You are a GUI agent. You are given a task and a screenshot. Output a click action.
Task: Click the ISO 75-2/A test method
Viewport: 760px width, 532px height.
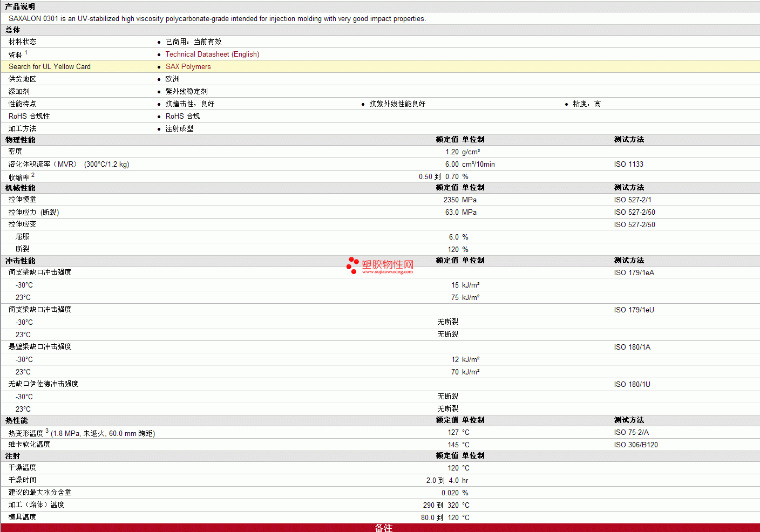(631, 432)
